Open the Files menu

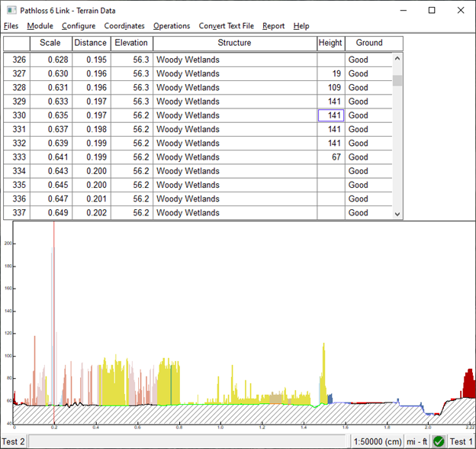11,26
